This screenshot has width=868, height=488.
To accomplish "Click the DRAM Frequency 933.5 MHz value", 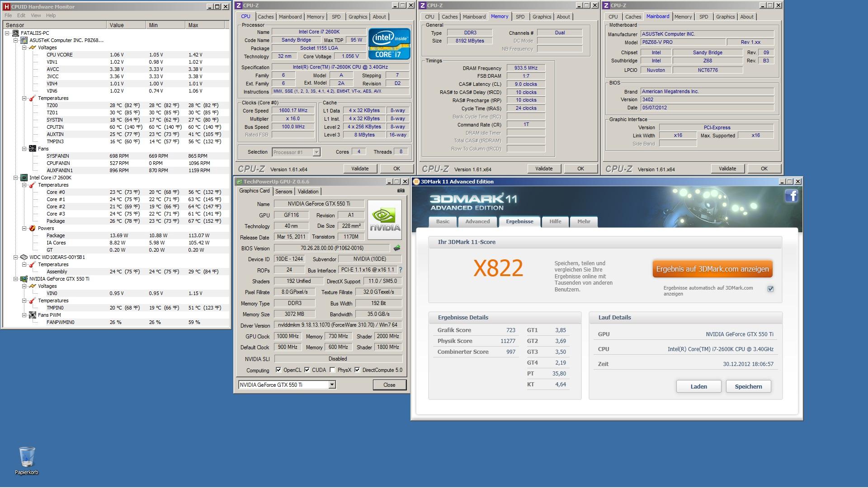I will (526, 68).
